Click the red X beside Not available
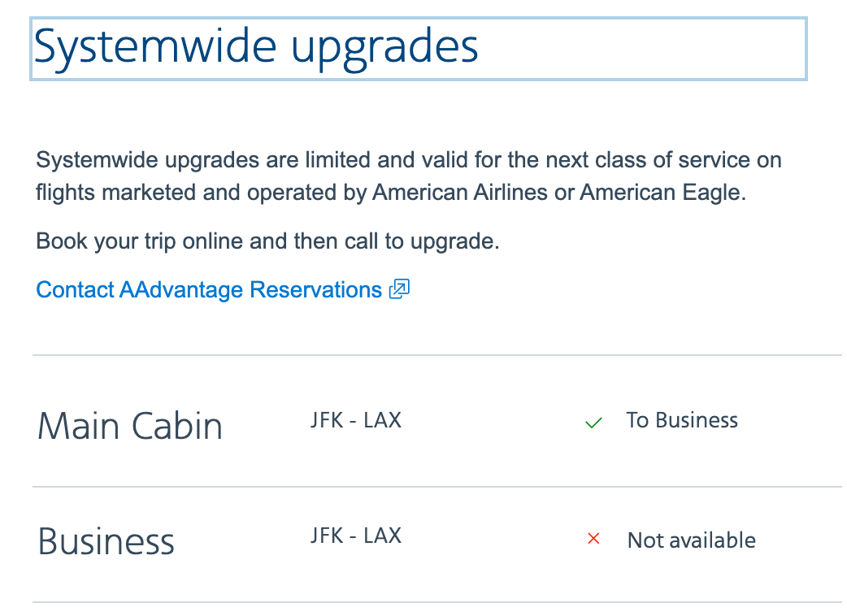Viewport: 847px width, 616px height. (x=593, y=538)
